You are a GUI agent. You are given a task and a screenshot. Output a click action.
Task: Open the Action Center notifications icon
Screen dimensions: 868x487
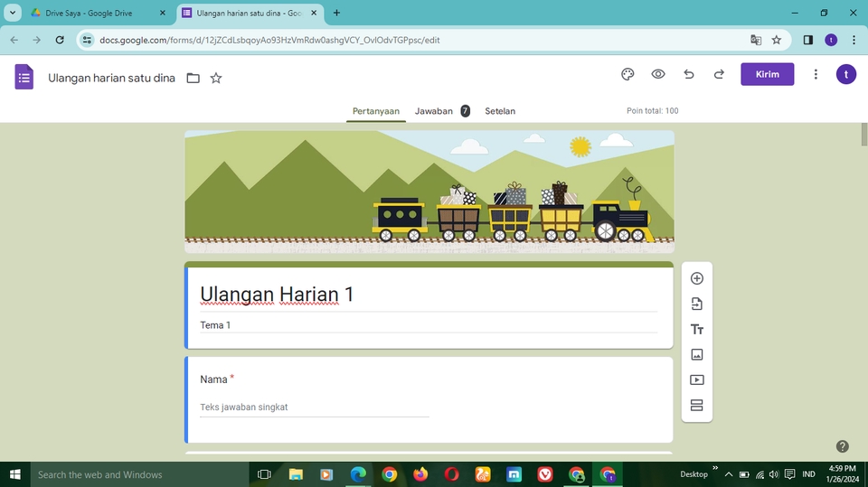point(790,474)
